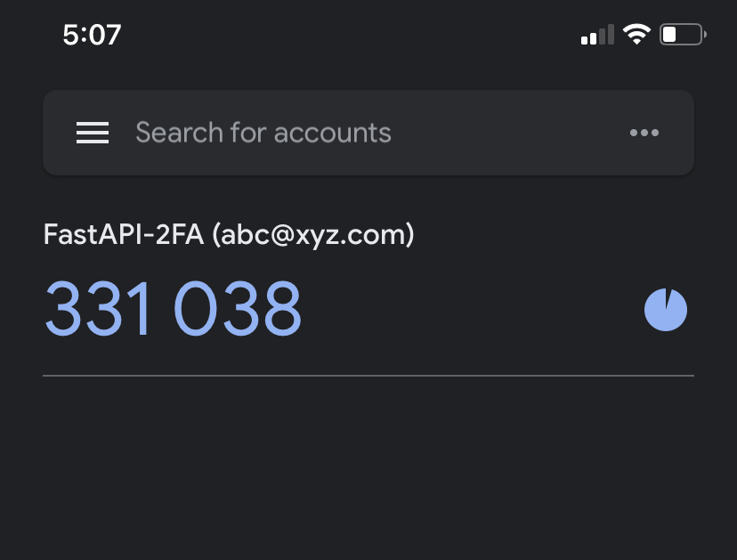Open the hamburger navigation menu
Viewport: 737px width, 560px height.
93,134
